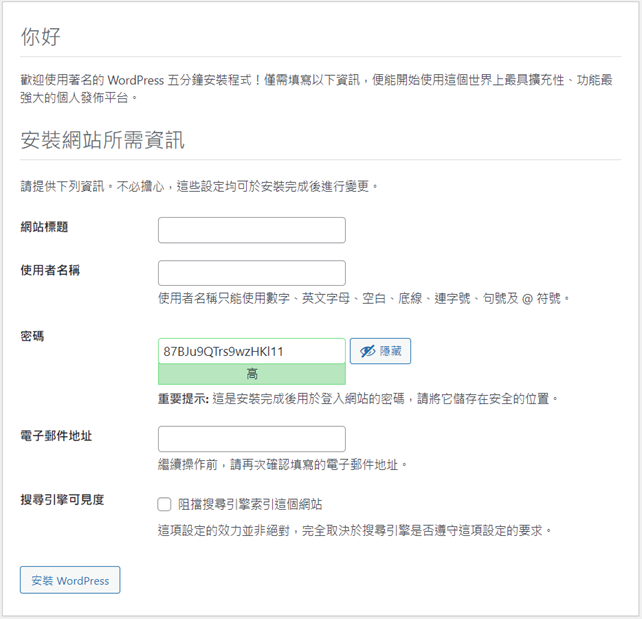
Task: Click the 安裝 WordPress button
Action: [x=70, y=580]
